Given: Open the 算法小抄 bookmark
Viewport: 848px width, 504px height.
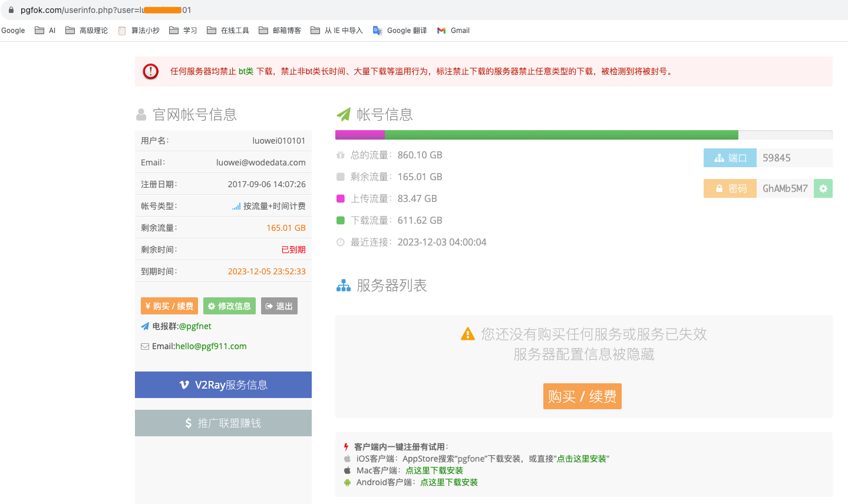Looking at the screenshot, I should pyautogui.click(x=139, y=31).
